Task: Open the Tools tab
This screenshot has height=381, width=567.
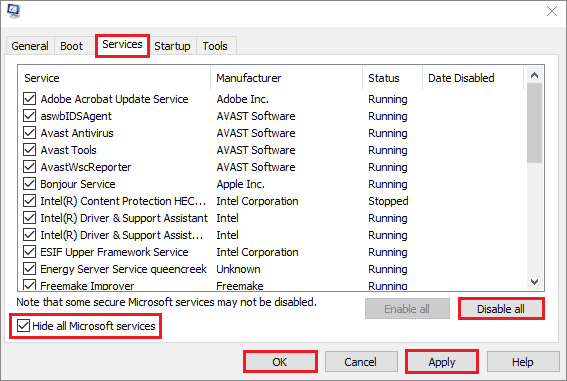Action: (215, 46)
